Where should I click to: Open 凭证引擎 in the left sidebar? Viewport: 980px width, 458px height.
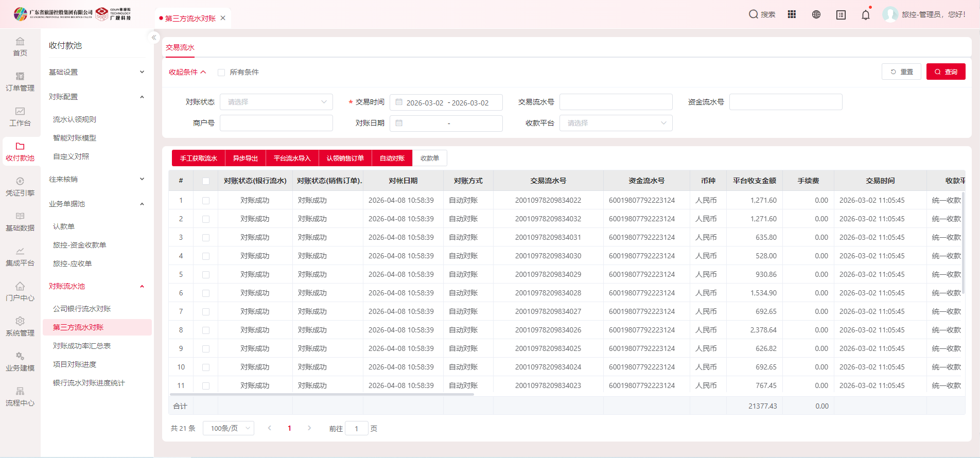[20, 187]
